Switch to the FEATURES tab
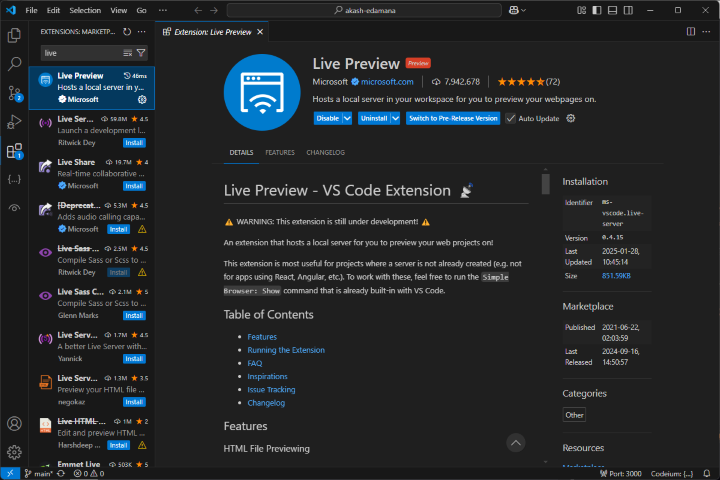 pos(280,152)
